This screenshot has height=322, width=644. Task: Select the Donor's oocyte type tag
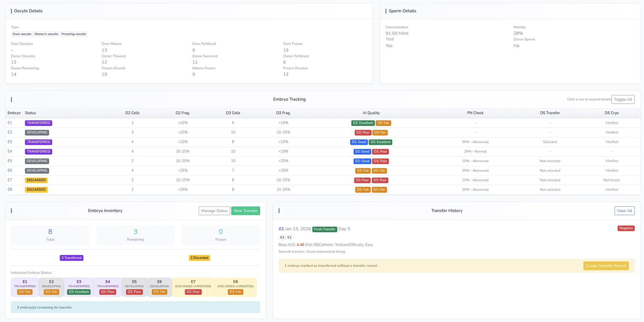(x=46, y=34)
